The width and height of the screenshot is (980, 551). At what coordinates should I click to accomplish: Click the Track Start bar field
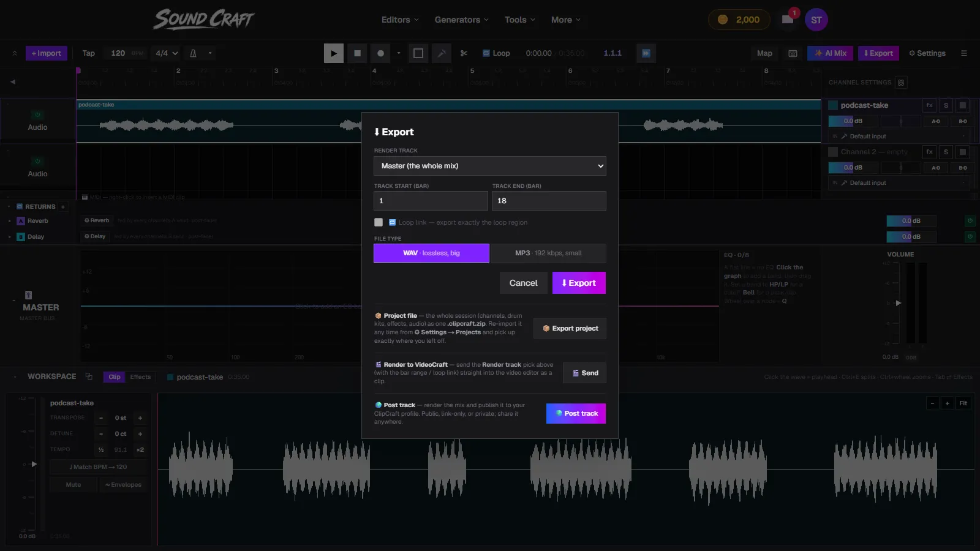pos(431,201)
